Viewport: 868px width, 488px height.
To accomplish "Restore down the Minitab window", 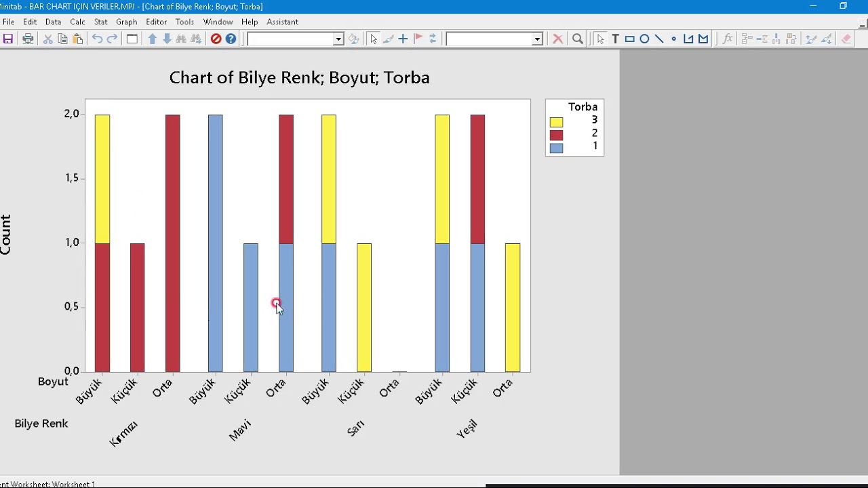I will click(843, 6).
